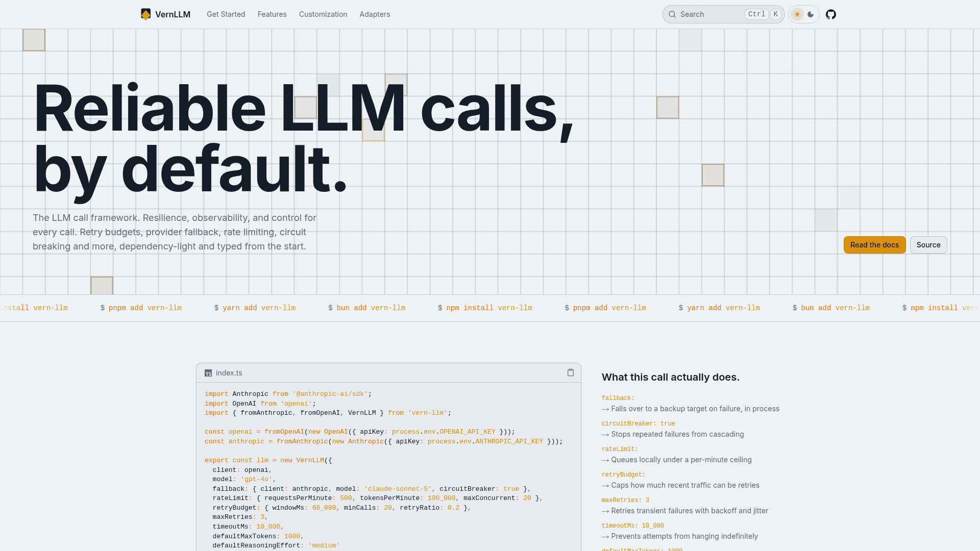Image resolution: width=980 pixels, height=551 pixels.
Task: Click 'timeoutMs: 10_000,' line in code block
Action: tap(248, 527)
